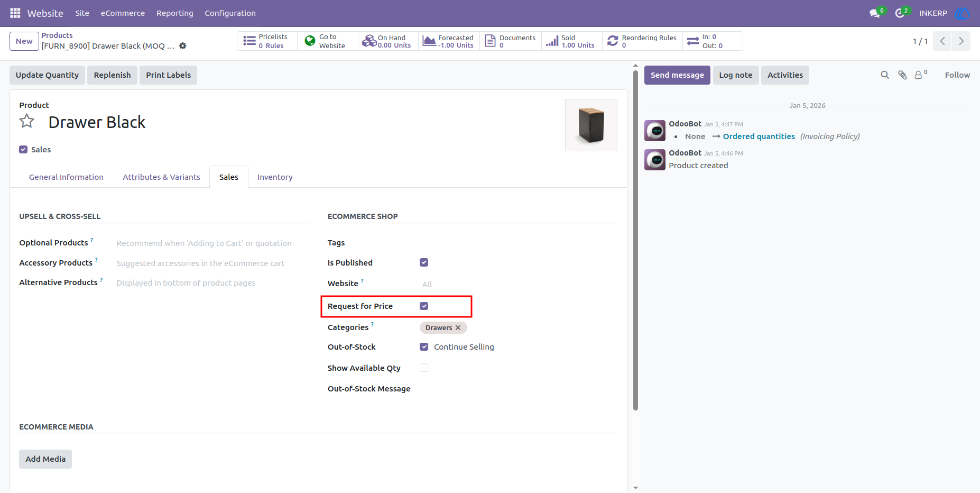This screenshot has width=980, height=493.
Task: Click the Send message button
Action: (x=677, y=75)
